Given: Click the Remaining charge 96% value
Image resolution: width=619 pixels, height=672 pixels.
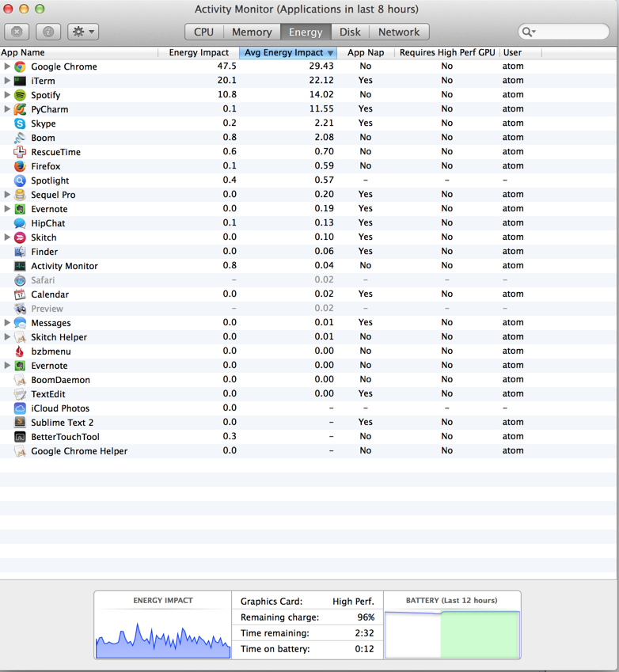Looking at the screenshot, I should coord(366,617).
